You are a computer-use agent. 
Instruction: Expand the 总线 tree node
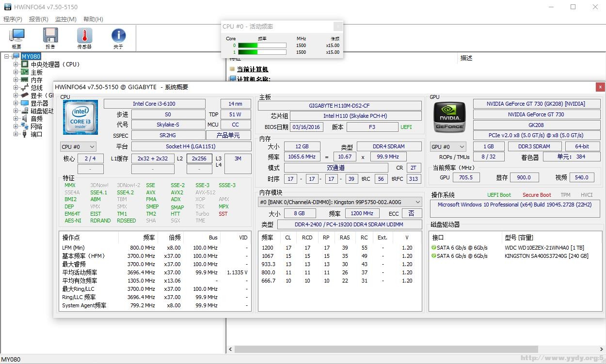[16, 87]
